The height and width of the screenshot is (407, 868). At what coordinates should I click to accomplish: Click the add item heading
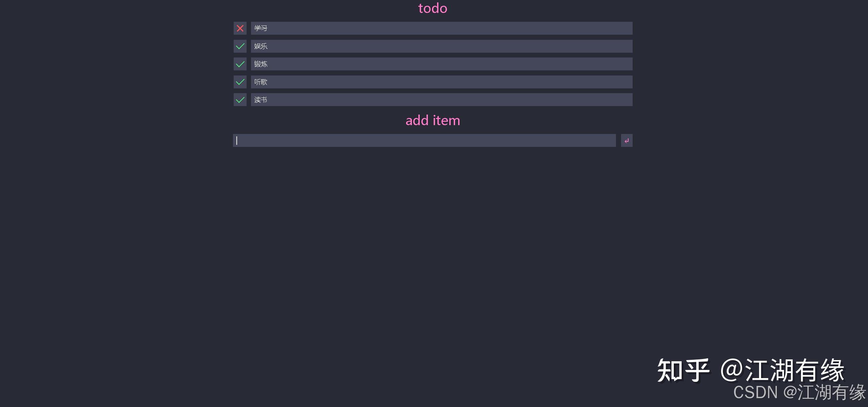433,120
